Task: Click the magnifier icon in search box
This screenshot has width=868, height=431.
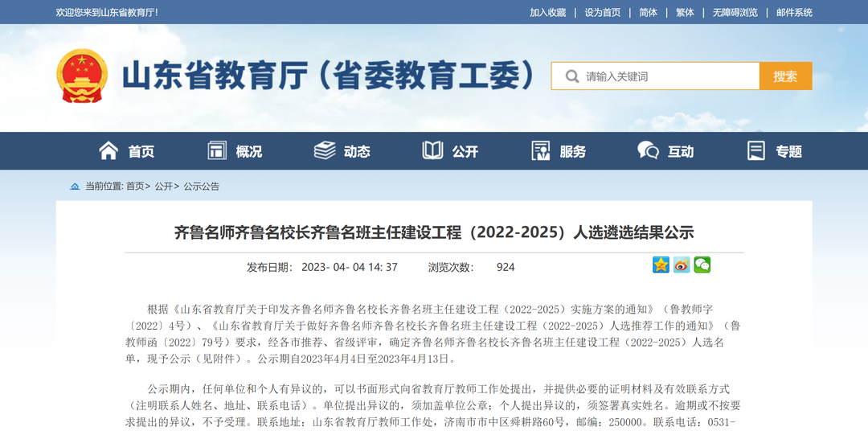Action: [x=572, y=76]
